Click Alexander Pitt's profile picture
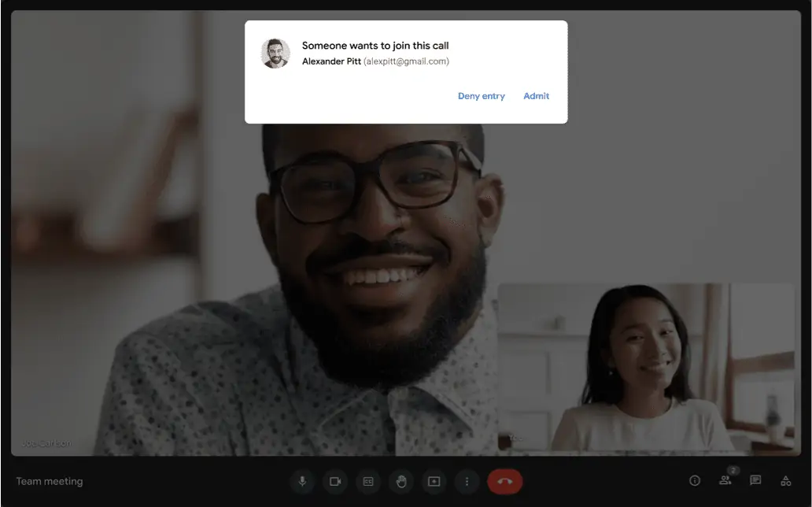 [x=275, y=54]
